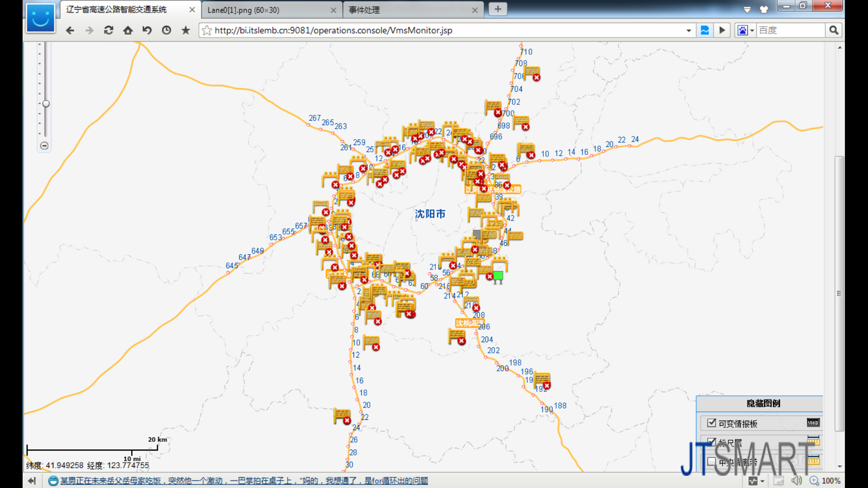Toggle the status bar sidebar arrow
868x488 pixels.
[32, 481]
